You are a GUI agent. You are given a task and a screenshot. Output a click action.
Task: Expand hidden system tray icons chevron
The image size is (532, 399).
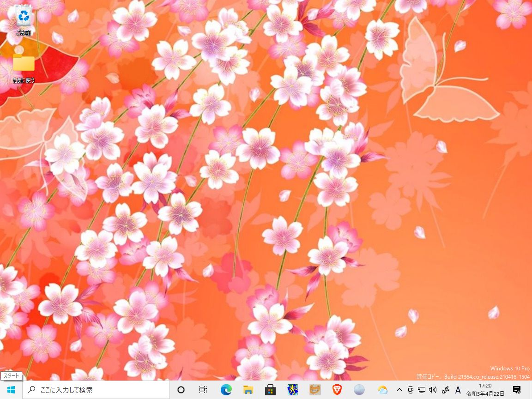399,390
